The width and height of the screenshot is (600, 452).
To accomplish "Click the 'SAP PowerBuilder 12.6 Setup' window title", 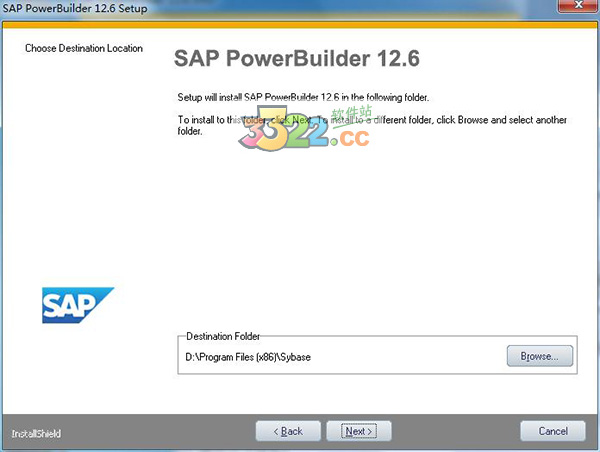I will (x=75, y=8).
